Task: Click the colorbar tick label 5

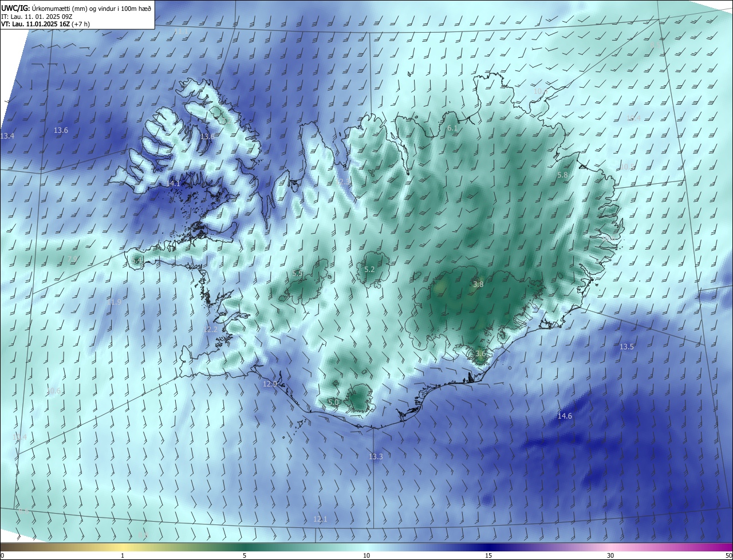Action: click(245, 555)
